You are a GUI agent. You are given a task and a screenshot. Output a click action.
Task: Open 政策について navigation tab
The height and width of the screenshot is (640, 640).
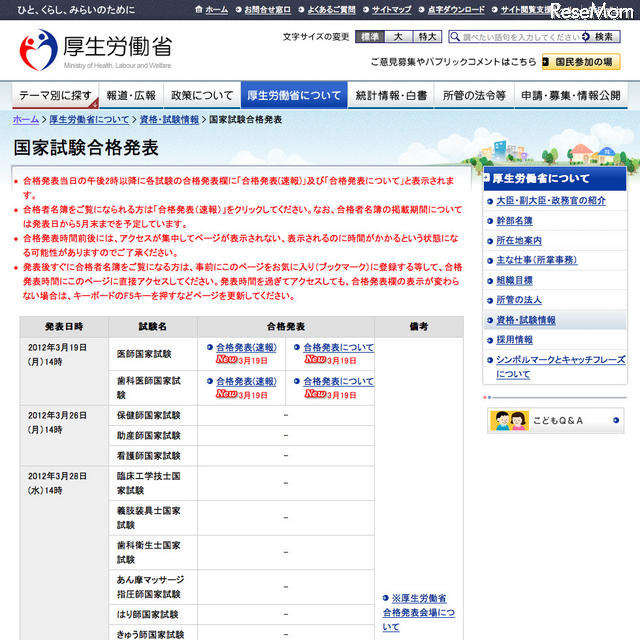[202, 95]
